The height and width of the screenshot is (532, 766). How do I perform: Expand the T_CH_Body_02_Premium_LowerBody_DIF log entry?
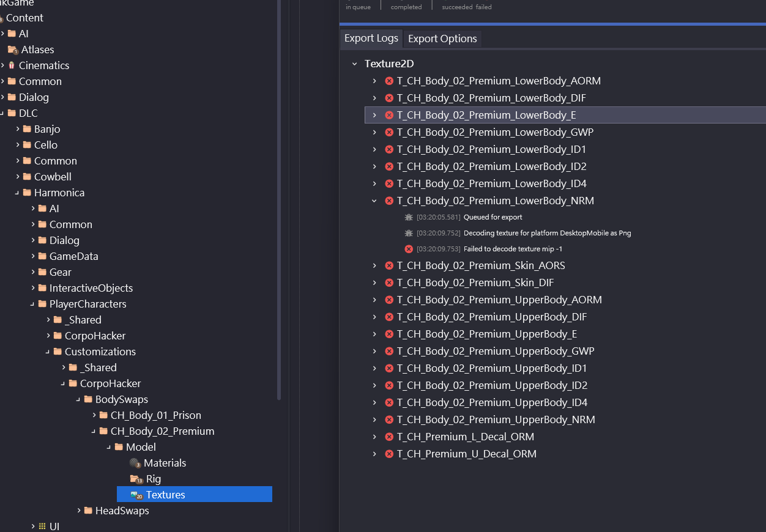point(374,98)
